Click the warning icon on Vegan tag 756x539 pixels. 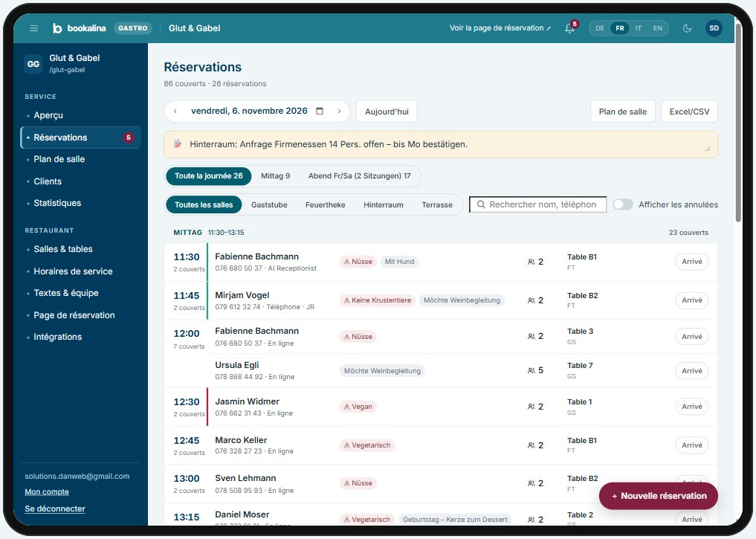[346, 407]
